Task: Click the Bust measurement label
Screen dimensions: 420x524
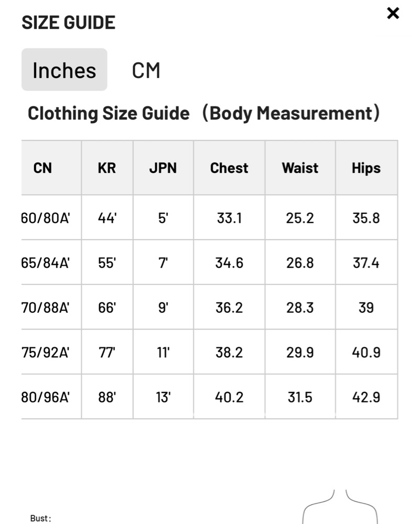Action: pyautogui.click(x=40, y=518)
